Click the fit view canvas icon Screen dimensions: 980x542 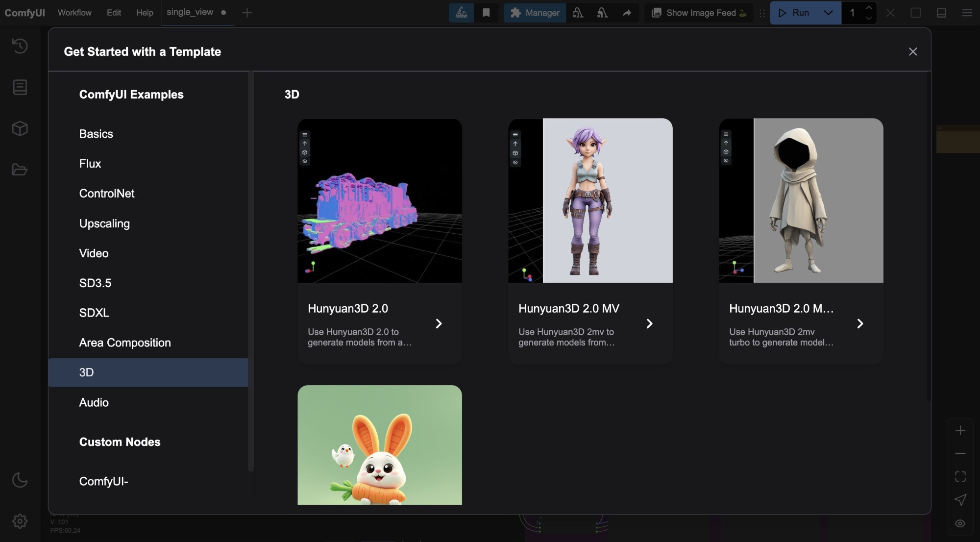click(960, 476)
